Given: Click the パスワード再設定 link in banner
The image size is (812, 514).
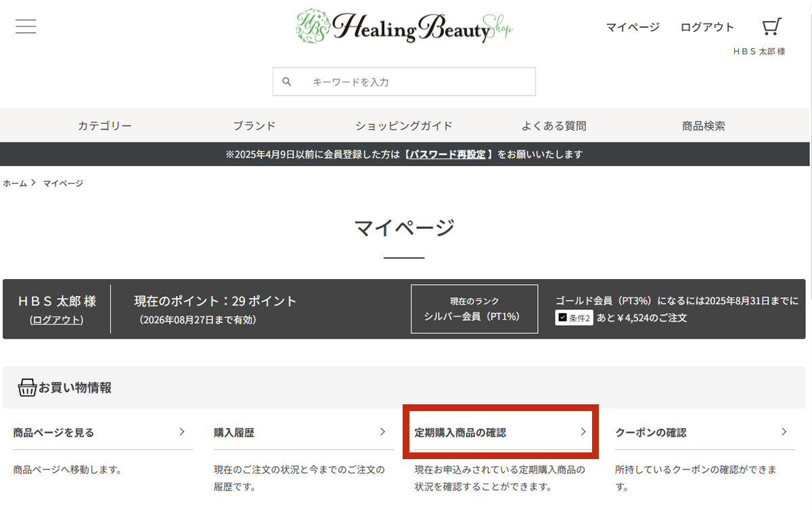Looking at the screenshot, I should coord(447,154).
